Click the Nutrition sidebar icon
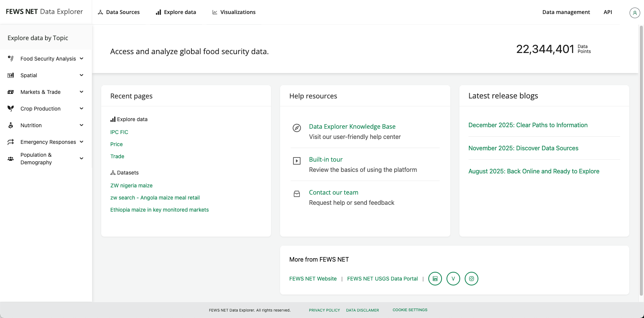 [x=11, y=125]
